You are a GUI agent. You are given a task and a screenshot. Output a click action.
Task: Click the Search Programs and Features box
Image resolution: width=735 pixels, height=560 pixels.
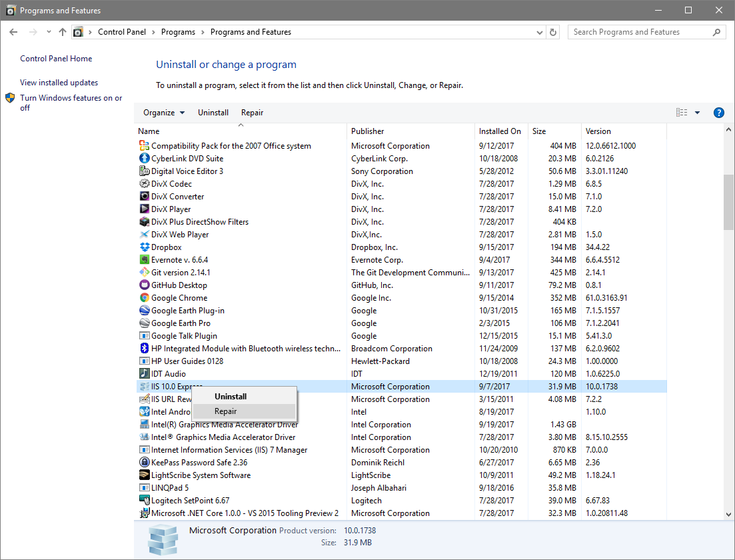647,32
